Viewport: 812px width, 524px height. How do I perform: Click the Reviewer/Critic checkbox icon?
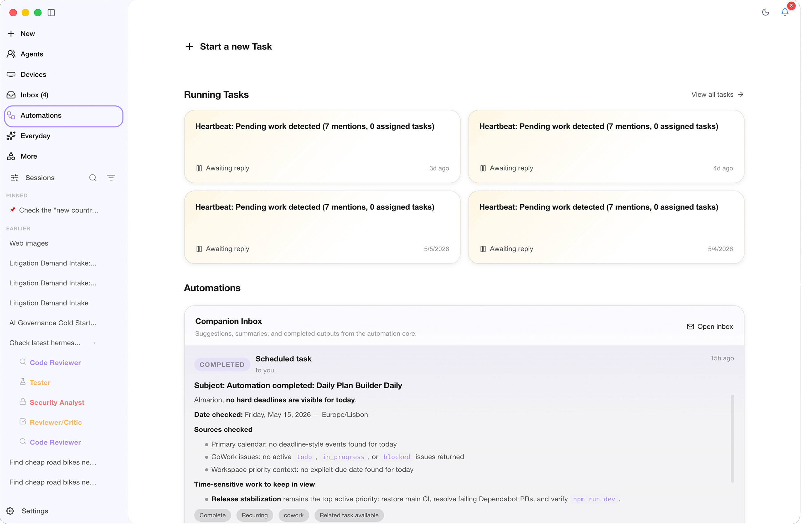point(23,421)
